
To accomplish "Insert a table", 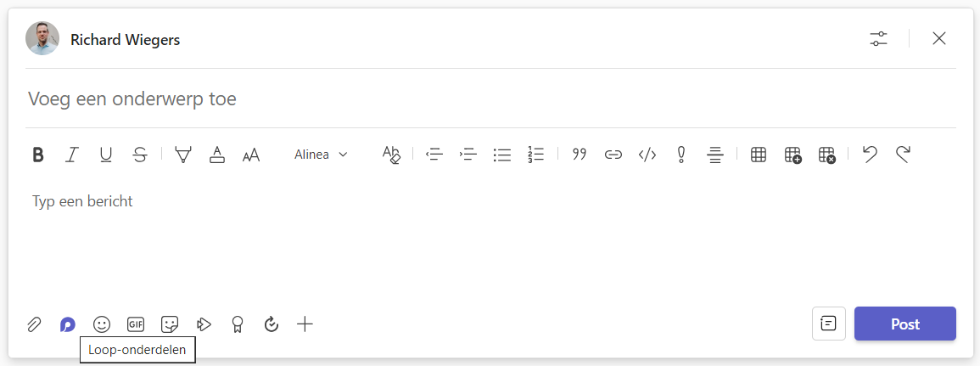I will click(x=759, y=155).
